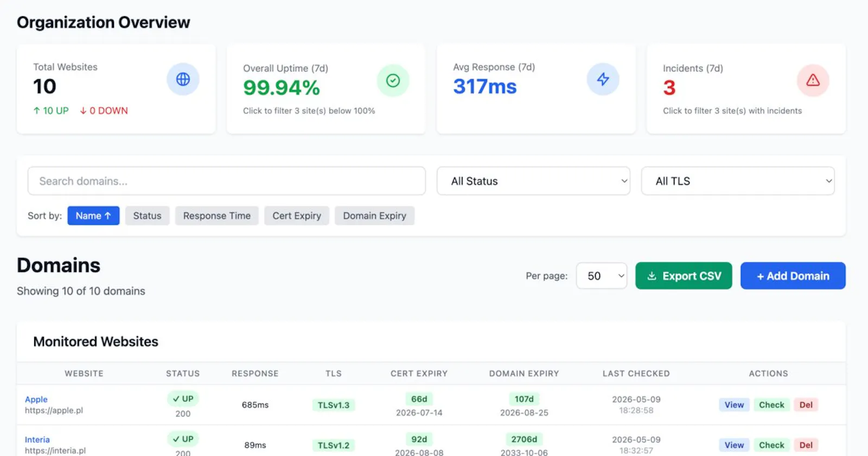Click the 89ms response value
868x456 pixels.
(255, 445)
